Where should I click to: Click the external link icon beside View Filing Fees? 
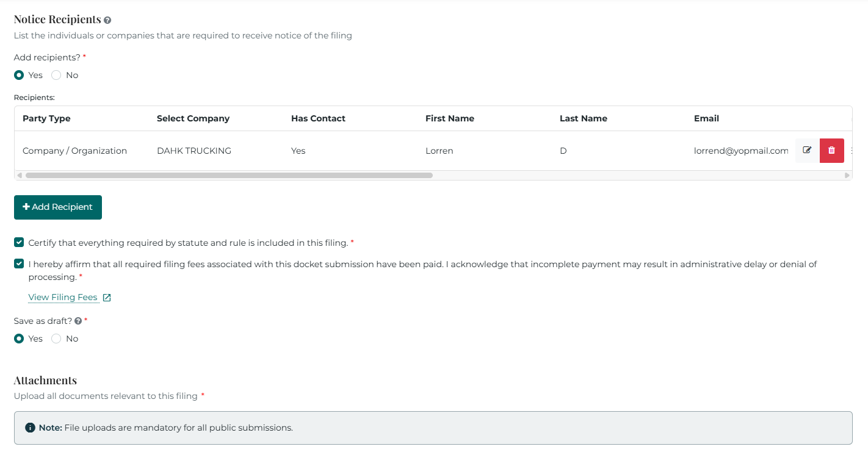107,297
